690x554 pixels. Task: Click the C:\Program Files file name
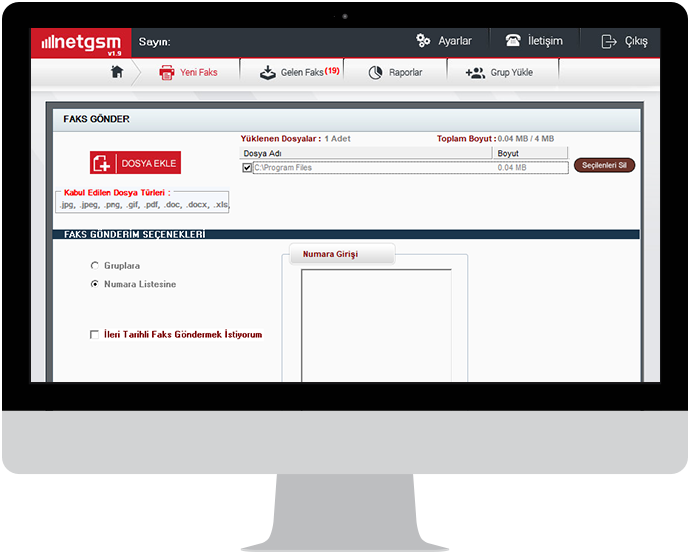[283, 168]
